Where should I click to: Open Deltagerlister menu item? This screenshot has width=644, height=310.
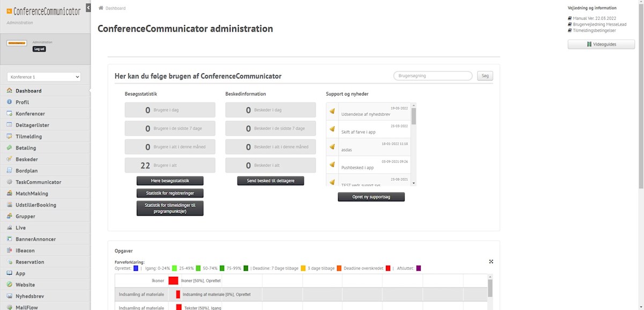[x=45, y=125]
